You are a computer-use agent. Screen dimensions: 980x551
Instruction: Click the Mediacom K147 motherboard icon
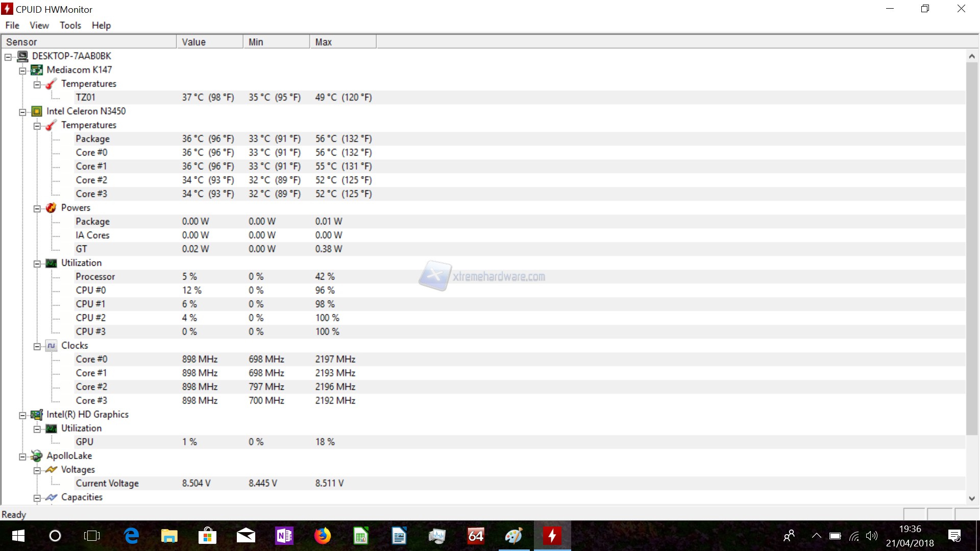[36, 70]
